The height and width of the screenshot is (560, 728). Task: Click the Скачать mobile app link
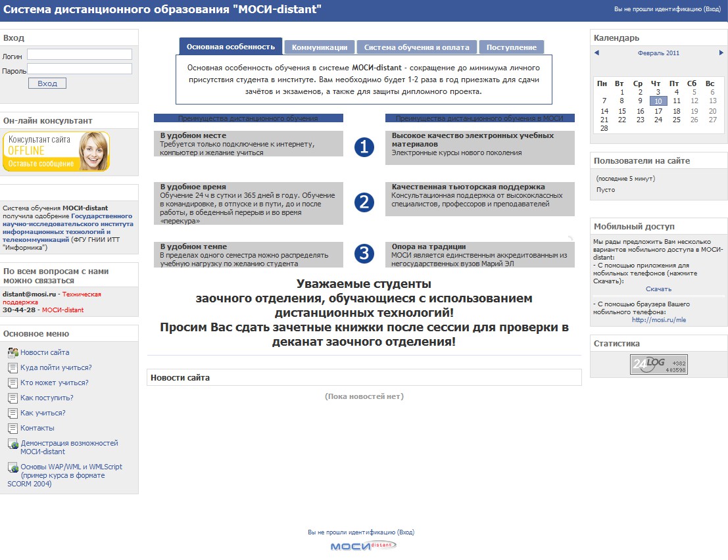(x=658, y=289)
